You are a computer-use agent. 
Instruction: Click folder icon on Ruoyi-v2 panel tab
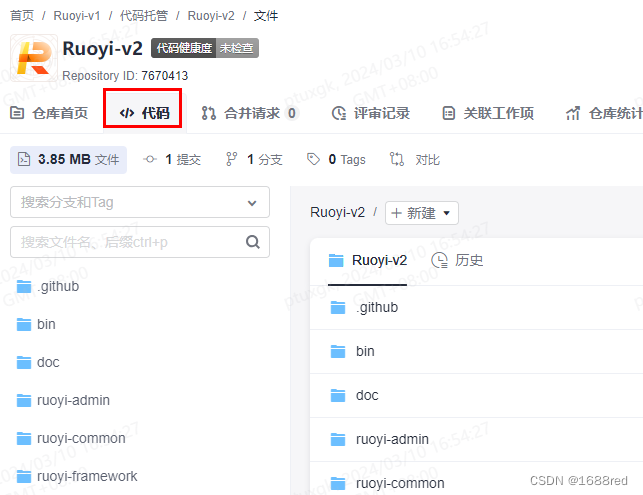pyautogui.click(x=336, y=260)
